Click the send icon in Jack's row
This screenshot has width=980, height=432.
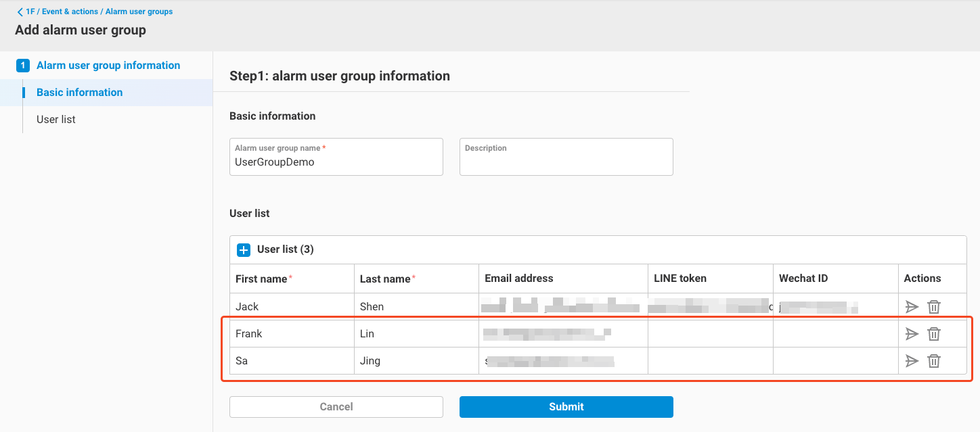tap(912, 307)
